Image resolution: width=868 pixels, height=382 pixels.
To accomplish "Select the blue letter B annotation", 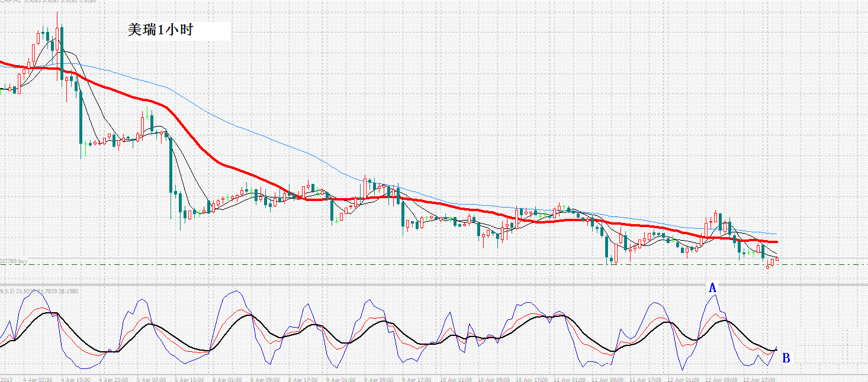I will [x=786, y=358].
